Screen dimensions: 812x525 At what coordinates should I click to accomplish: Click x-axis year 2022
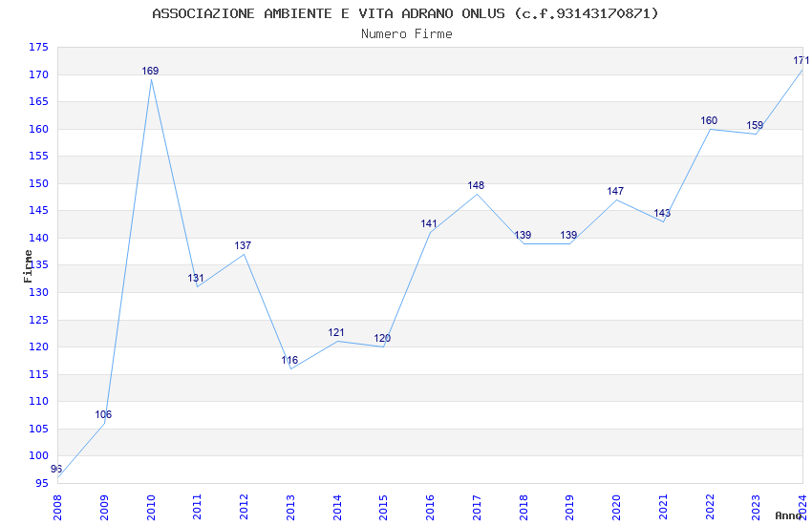click(x=710, y=507)
